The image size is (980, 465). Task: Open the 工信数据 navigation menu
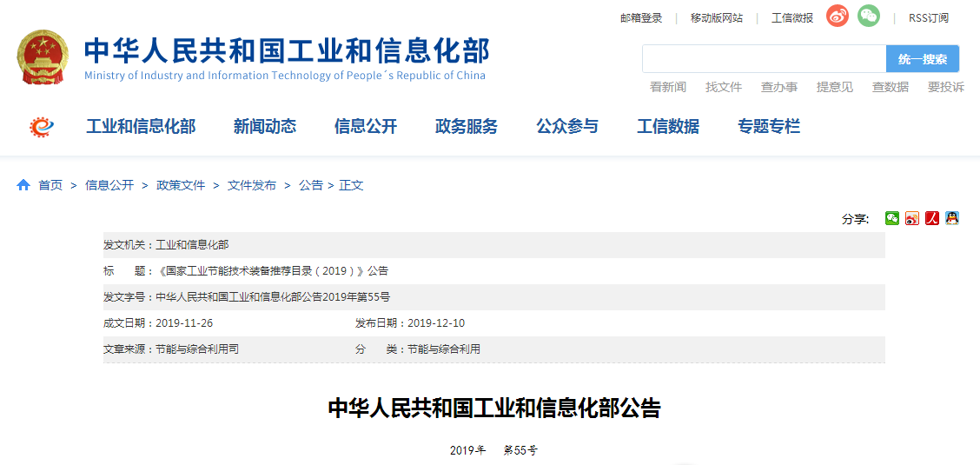(668, 127)
